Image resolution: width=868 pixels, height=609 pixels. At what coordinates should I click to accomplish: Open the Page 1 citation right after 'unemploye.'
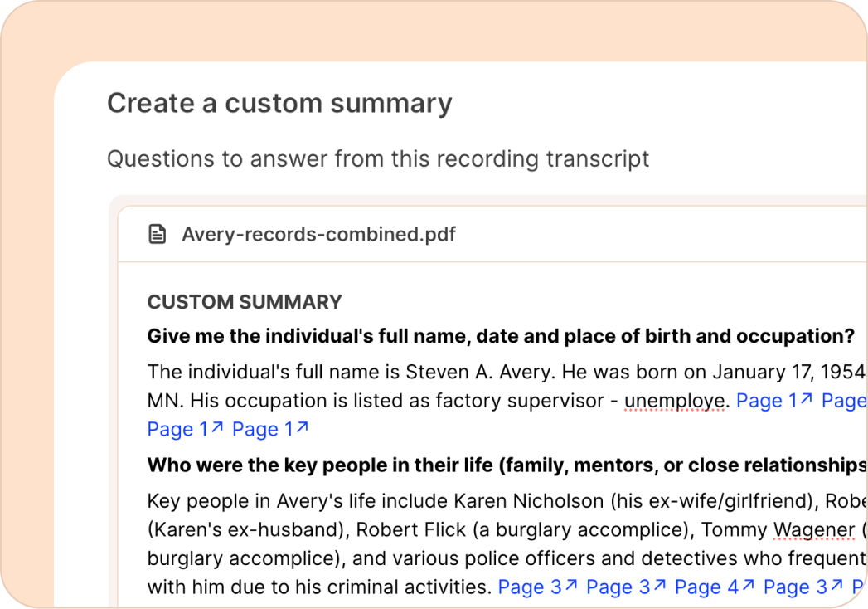[773, 400]
